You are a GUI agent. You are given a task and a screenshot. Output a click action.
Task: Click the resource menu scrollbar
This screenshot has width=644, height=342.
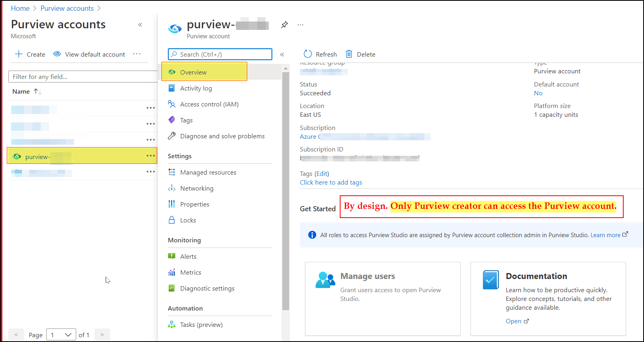(286, 191)
